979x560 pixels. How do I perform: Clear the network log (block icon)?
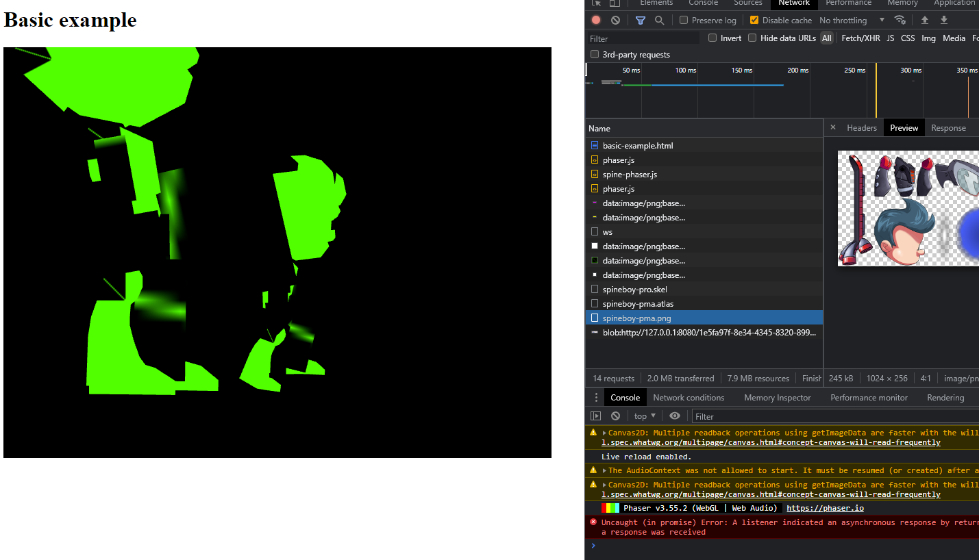[615, 20]
